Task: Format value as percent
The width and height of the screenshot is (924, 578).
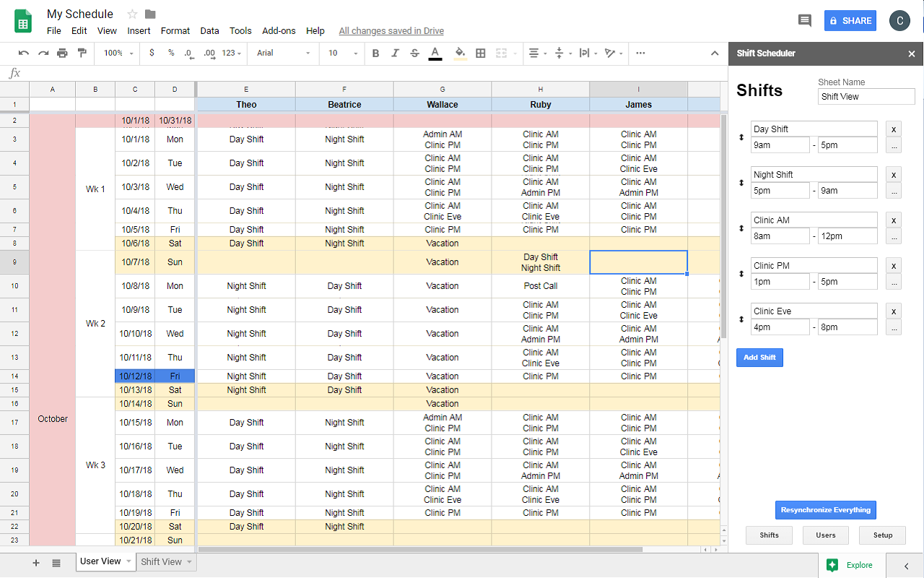Action: coord(171,53)
